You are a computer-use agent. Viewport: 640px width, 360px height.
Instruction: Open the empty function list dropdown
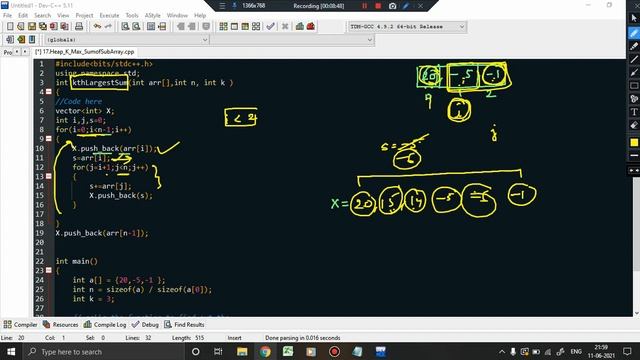[292, 40]
